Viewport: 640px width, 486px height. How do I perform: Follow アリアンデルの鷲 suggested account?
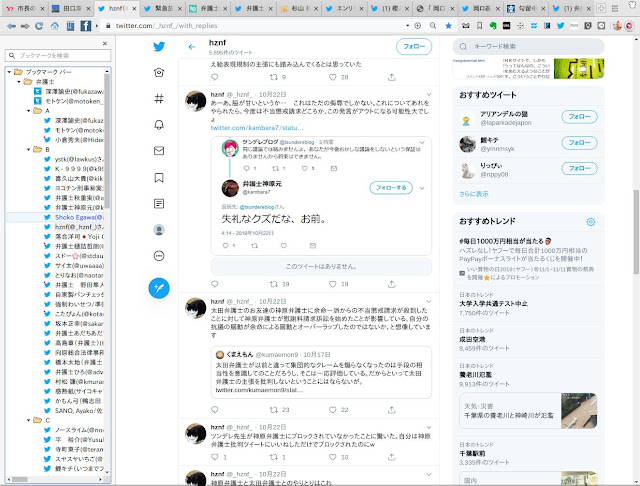[580, 117]
